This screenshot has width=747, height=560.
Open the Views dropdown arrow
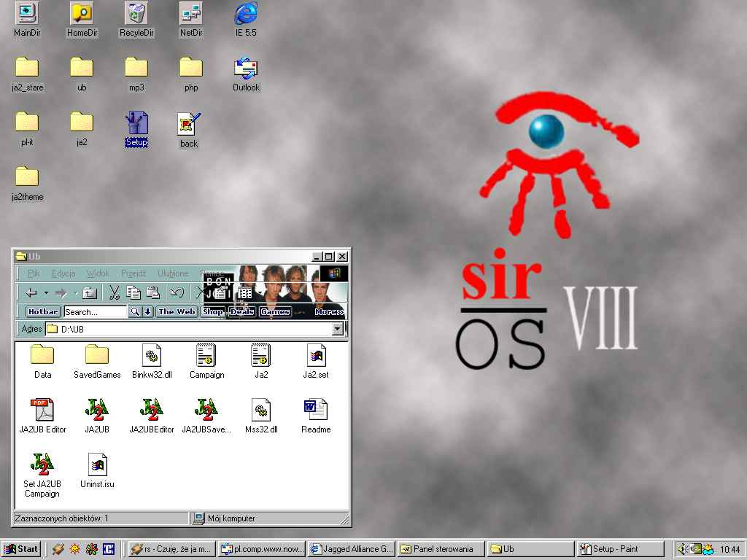click(x=259, y=292)
